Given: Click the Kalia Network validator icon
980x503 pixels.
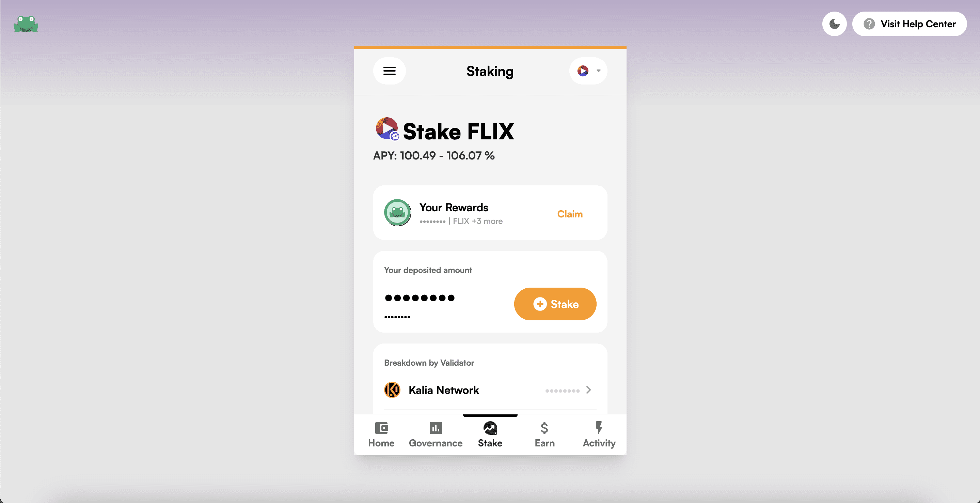Looking at the screenshot, I should 392,390.
